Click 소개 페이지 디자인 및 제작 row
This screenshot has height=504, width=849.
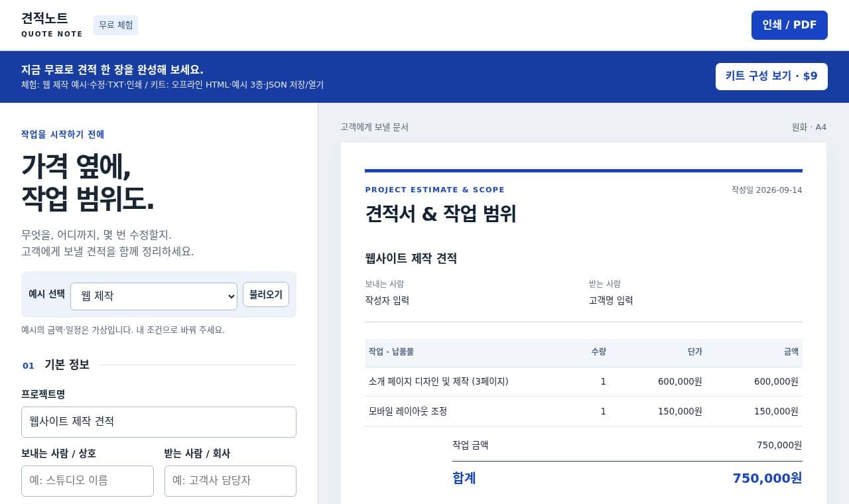(x=584, y=381)
